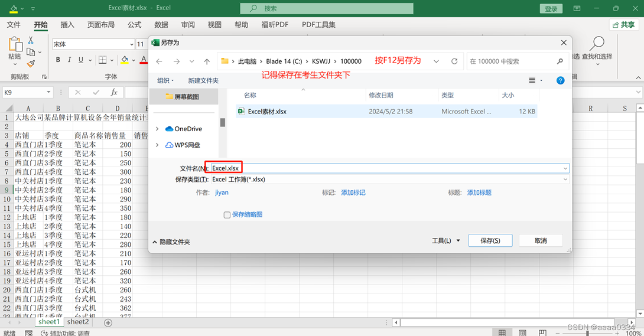Click New Folder button
644x336 pixels.
click(x=203, y=80)
